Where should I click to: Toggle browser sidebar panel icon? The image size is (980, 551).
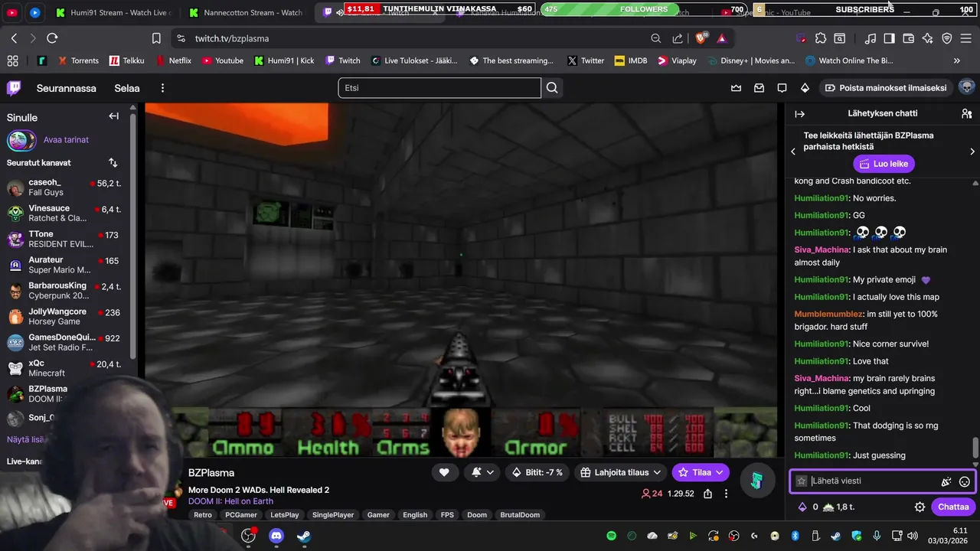click(x=889, y=38)
